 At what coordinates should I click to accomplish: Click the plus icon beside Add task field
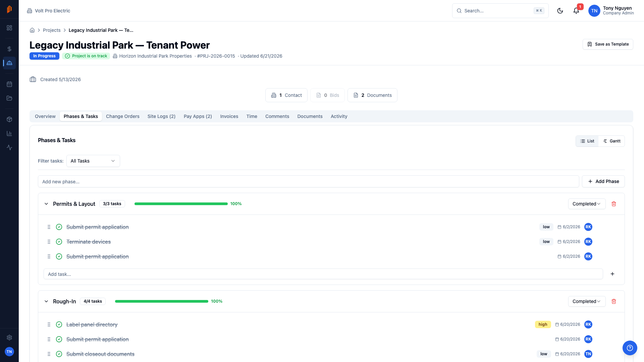click(612, 274)
